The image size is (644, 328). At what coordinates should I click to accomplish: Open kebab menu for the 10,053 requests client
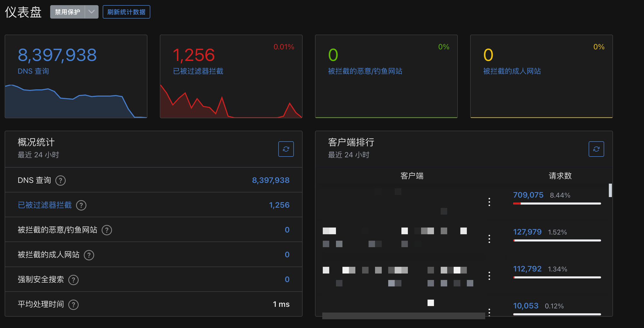[489, 311]
